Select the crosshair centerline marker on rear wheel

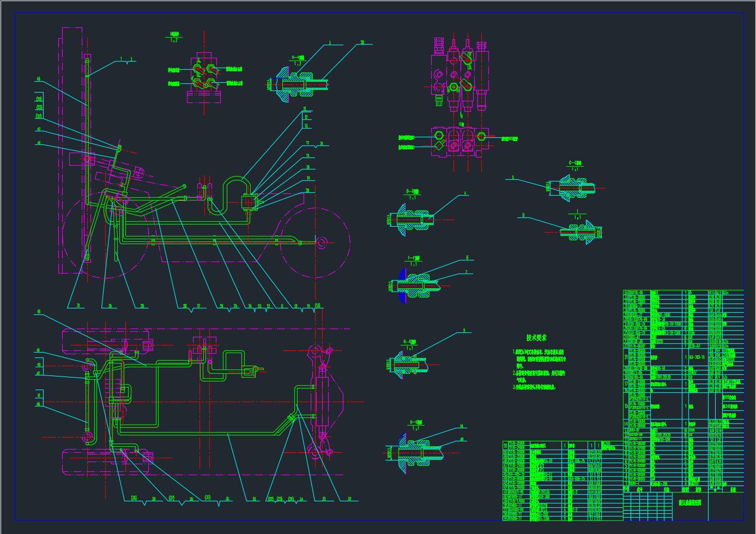pyautogui.click(x=315, y=244)
